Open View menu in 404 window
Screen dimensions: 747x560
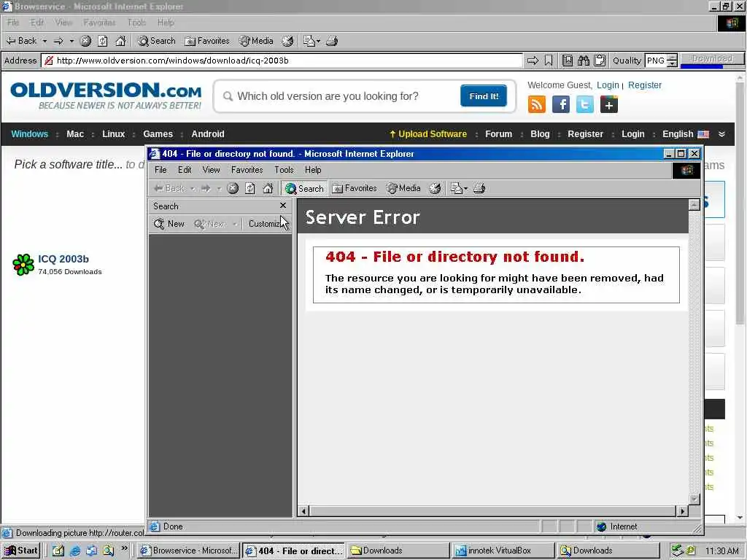[211, 170]
